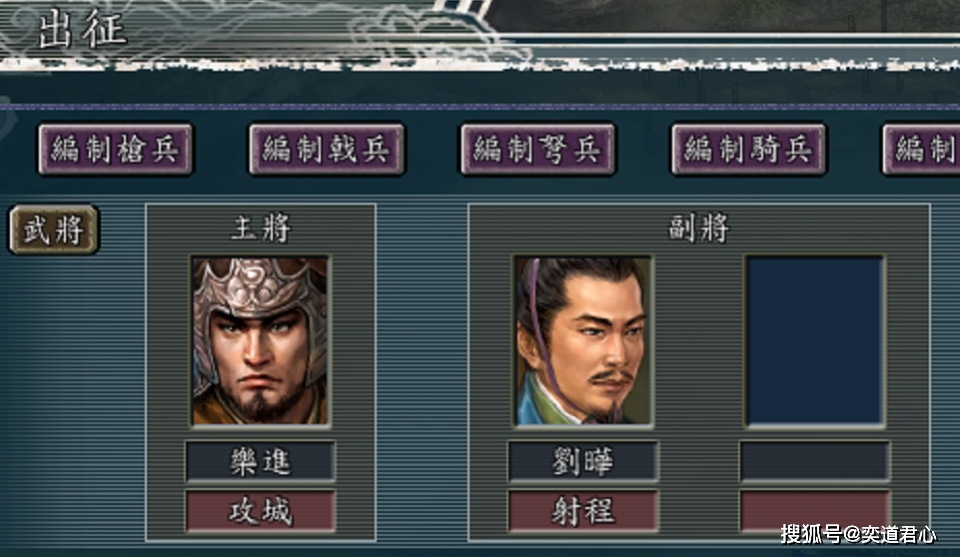Click the partially visible fifth 編制 button

(921, 149)
